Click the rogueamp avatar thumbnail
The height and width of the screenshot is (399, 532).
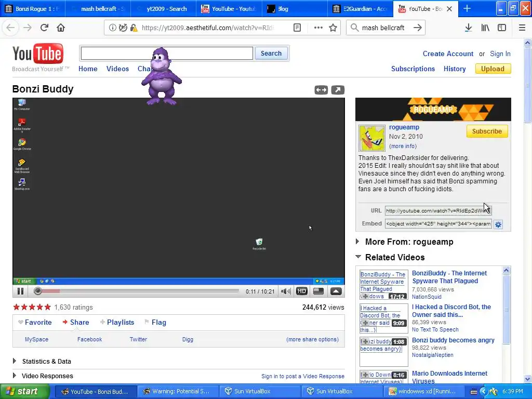tap(372, 138)
